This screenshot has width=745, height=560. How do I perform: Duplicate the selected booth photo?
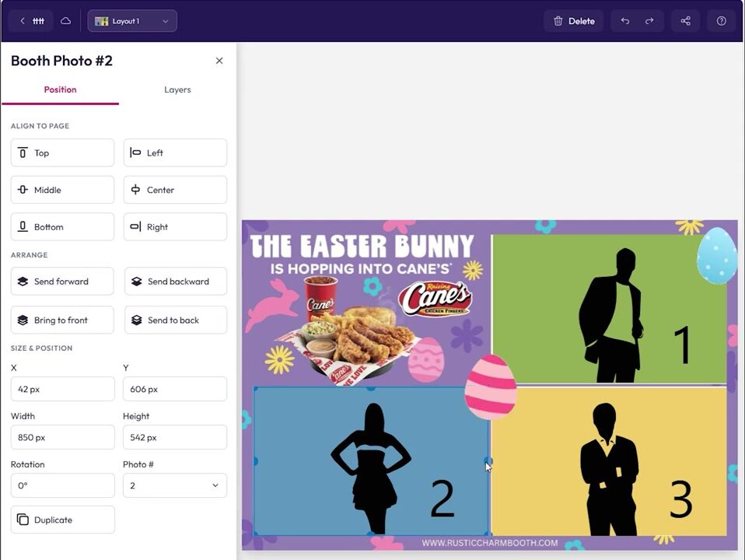(62, 520)
